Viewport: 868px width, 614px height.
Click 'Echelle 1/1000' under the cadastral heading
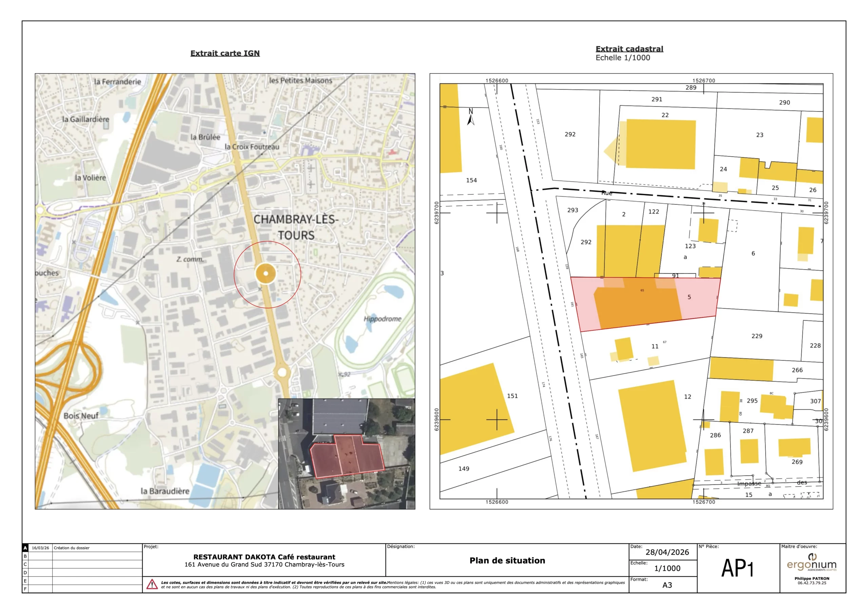[x=623, y=58]
